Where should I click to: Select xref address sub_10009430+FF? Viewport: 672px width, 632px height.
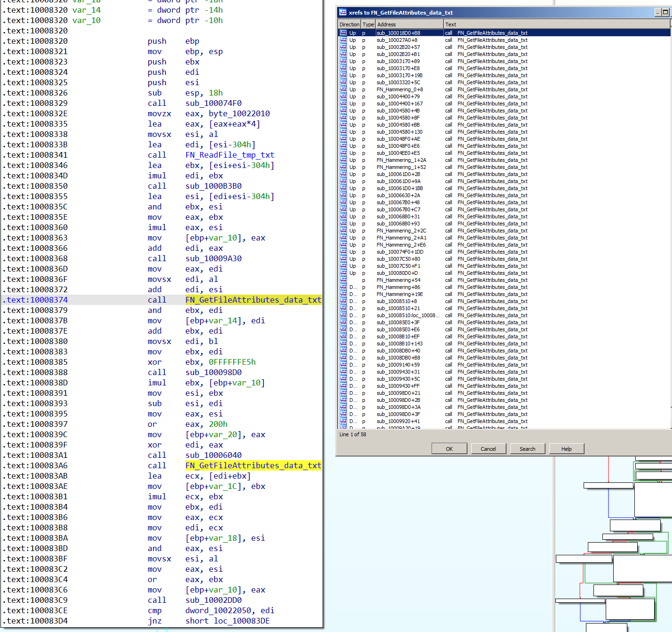(398, 386)
